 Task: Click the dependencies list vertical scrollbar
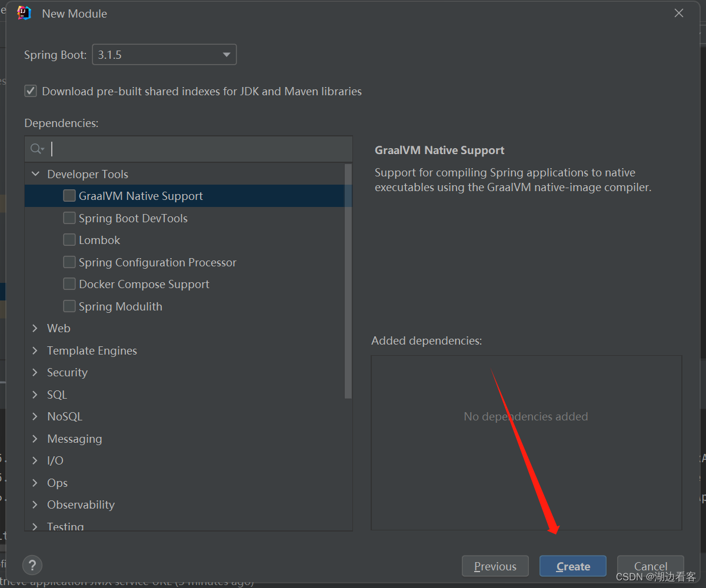[348, 281]
